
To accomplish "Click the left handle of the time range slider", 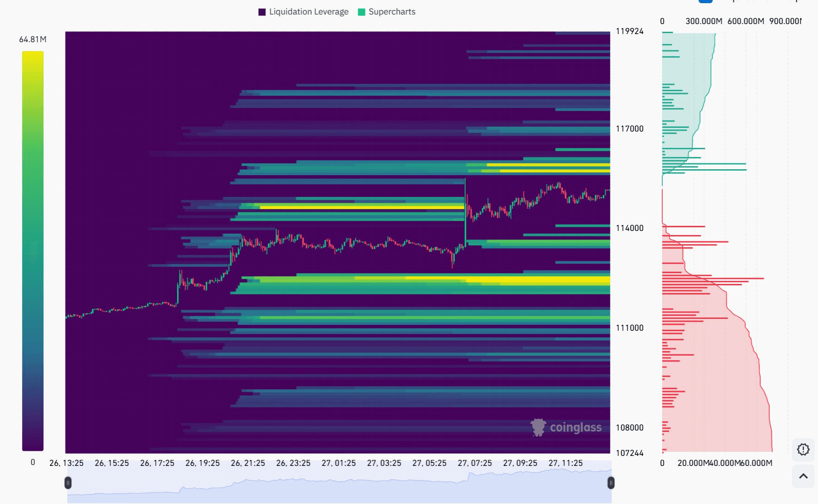I will (x=68, y=483).
